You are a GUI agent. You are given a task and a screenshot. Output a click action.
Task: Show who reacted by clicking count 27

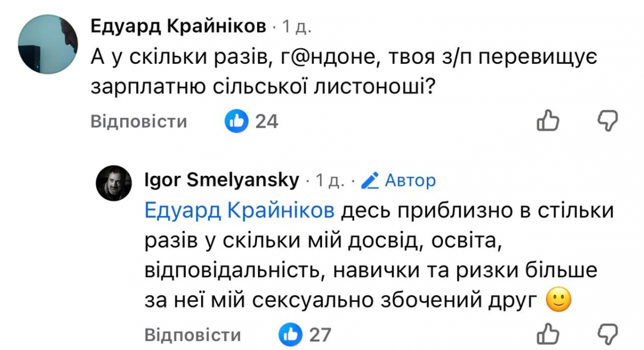pyautogui.click(x=320, y=335)
